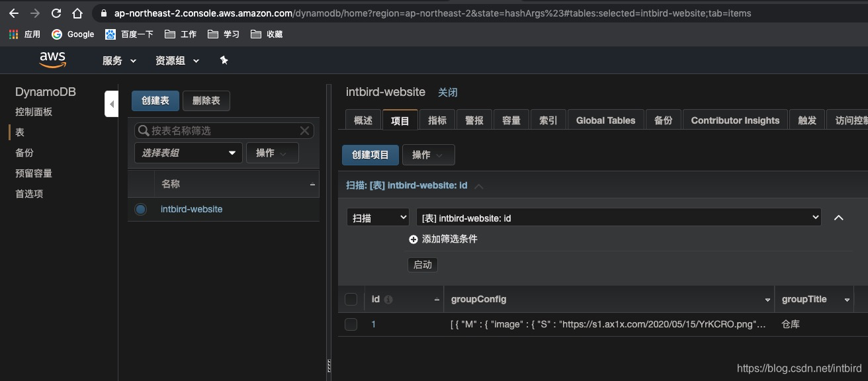
Task: Switch to 指标 tab
Action: (x=437, y=120)
